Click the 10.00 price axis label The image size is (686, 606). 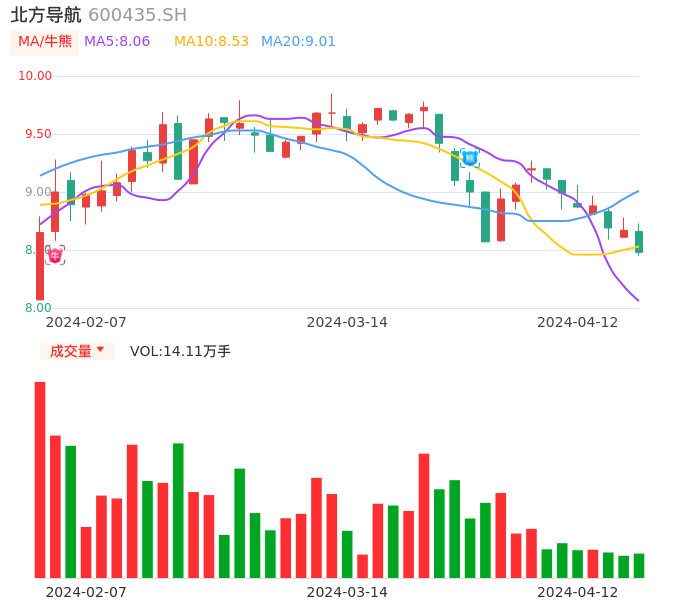point(35,76)
